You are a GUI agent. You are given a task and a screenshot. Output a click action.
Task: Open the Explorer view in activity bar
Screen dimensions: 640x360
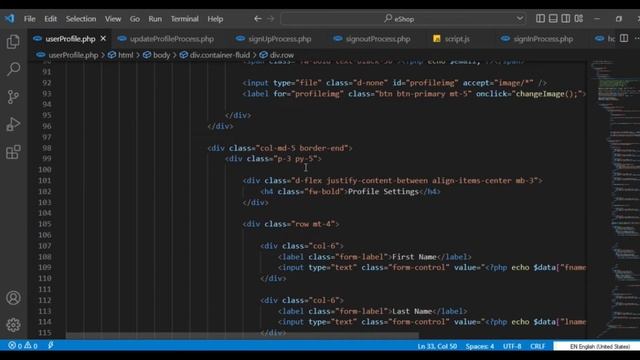tap(13, 42)
